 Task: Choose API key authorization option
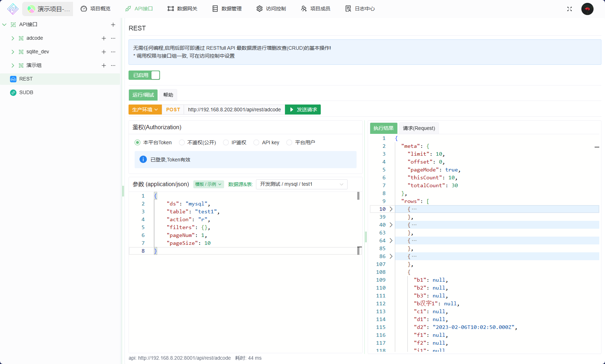256,142
